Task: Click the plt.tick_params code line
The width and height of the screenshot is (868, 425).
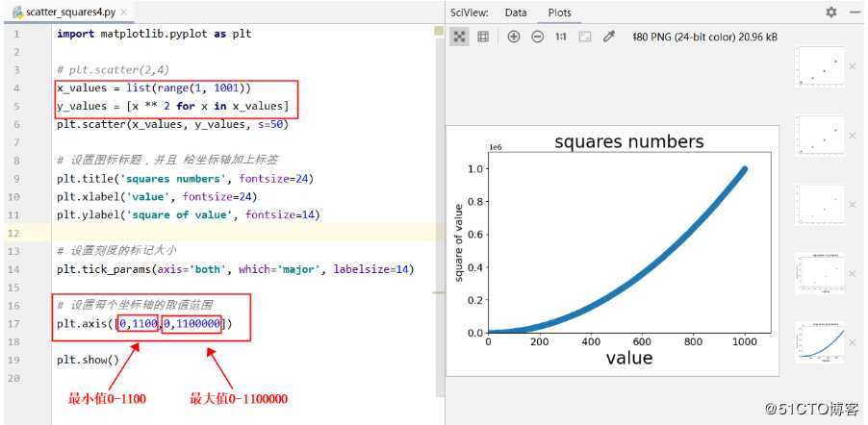Action: point(235,269)
